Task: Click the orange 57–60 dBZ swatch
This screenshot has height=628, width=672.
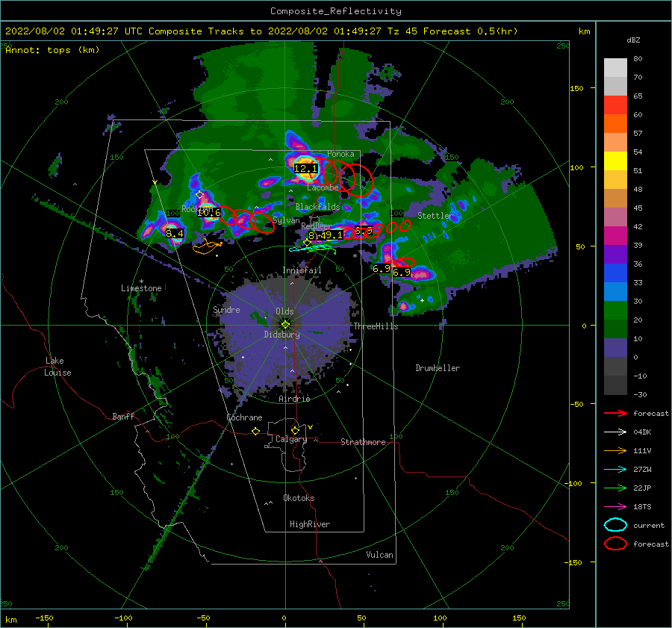Action: [615, 123]
